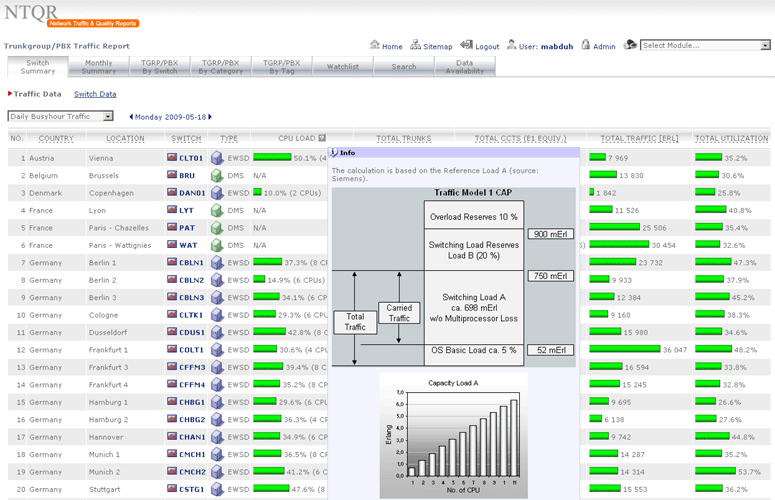The image size is (775, 500).
Task: Click the CPU Load help icon
Action: coord(322,138)
